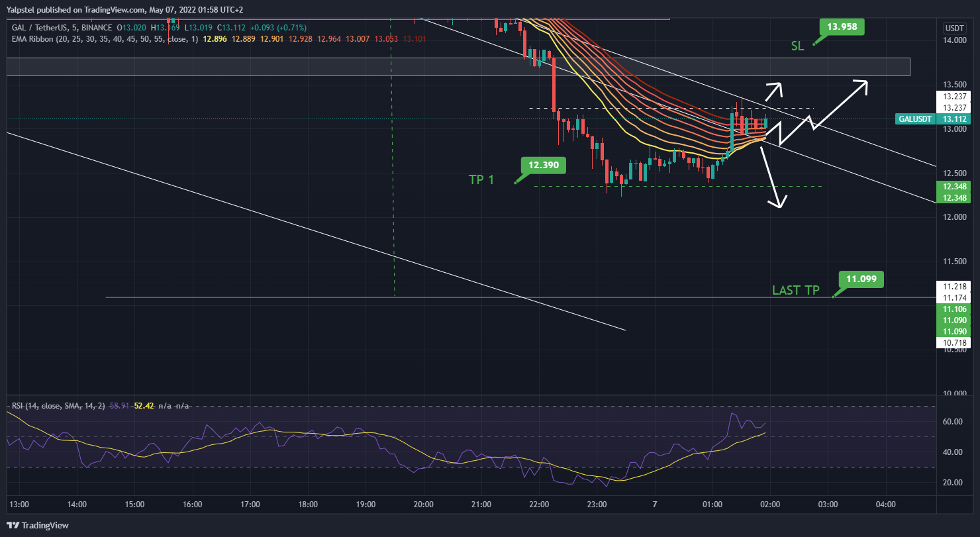This screenshot has width=980, height=537.
Task: Click the 13.000 price axis label
Action: point(954,129)
